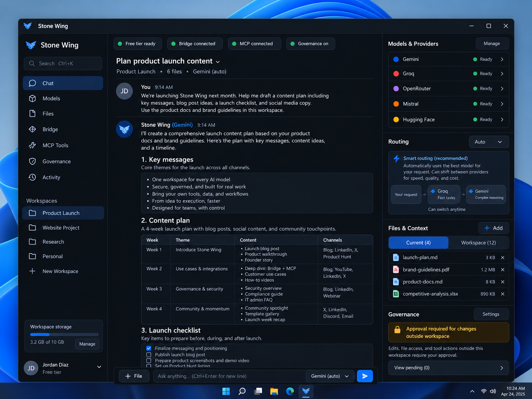Click MCP connected status chip
The width and height of the screenshot is (532, 399).
pos(254,44)
